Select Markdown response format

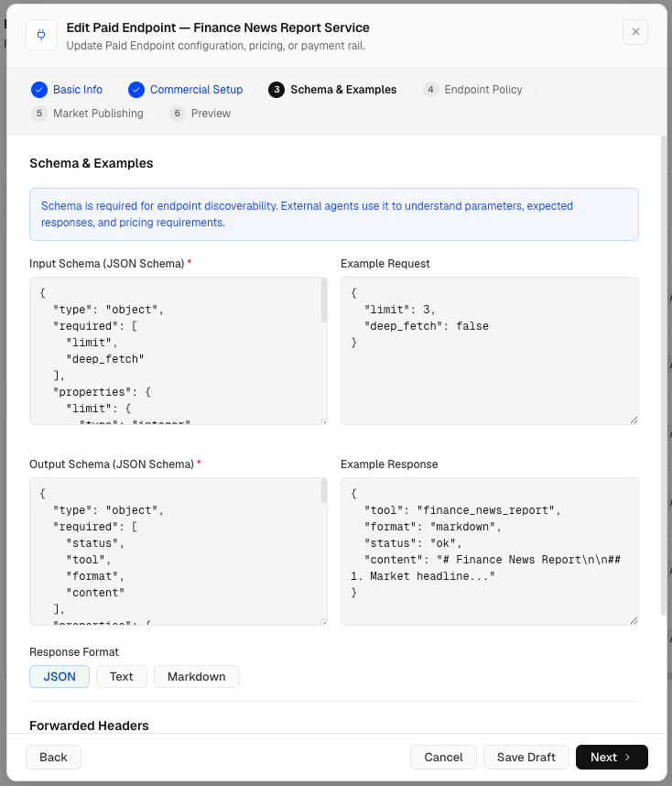pos(197,677)
